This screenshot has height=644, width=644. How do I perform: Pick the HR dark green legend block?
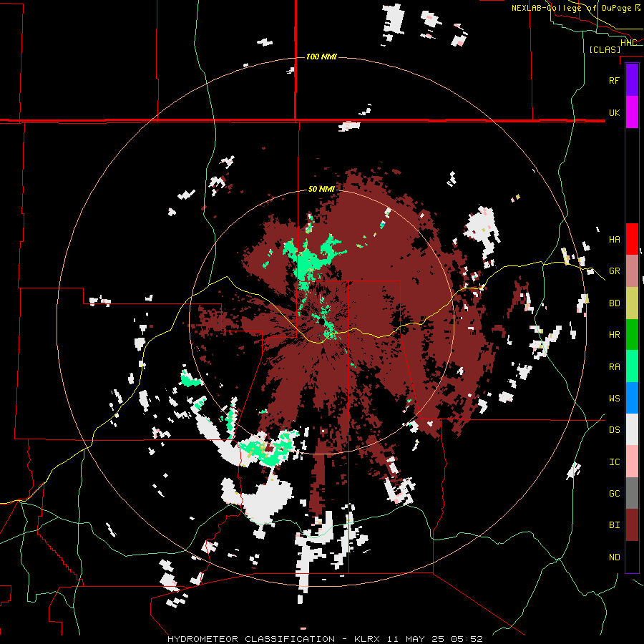[632, 334]
